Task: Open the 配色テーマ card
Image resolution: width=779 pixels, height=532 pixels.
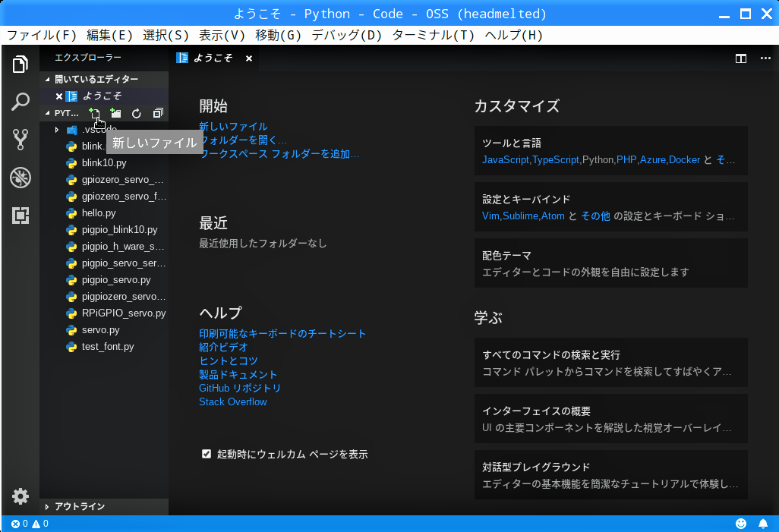Action: tap(610, 263)
